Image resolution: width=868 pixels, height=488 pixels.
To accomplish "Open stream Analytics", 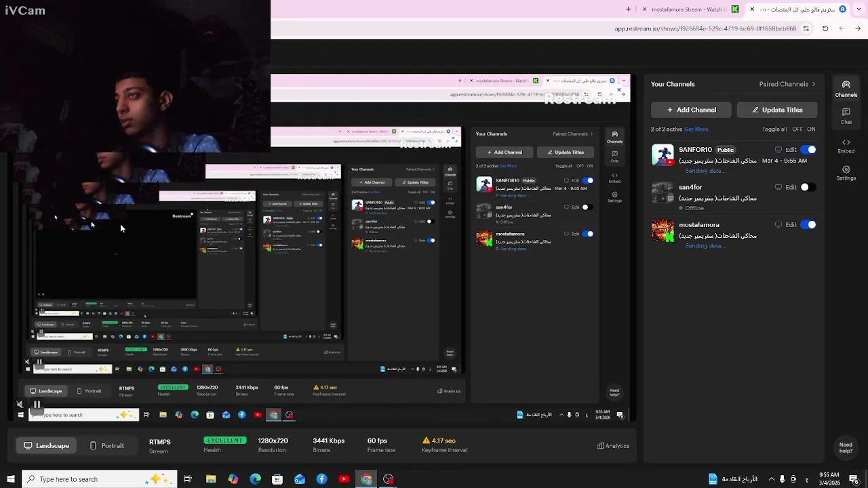I will tap(613, 446).
